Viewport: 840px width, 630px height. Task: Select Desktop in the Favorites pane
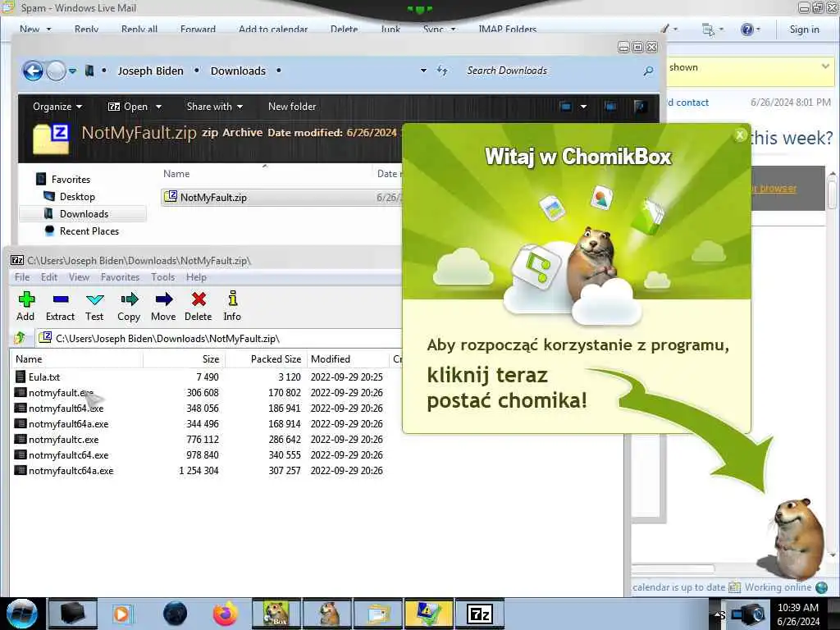coord(77,197)
